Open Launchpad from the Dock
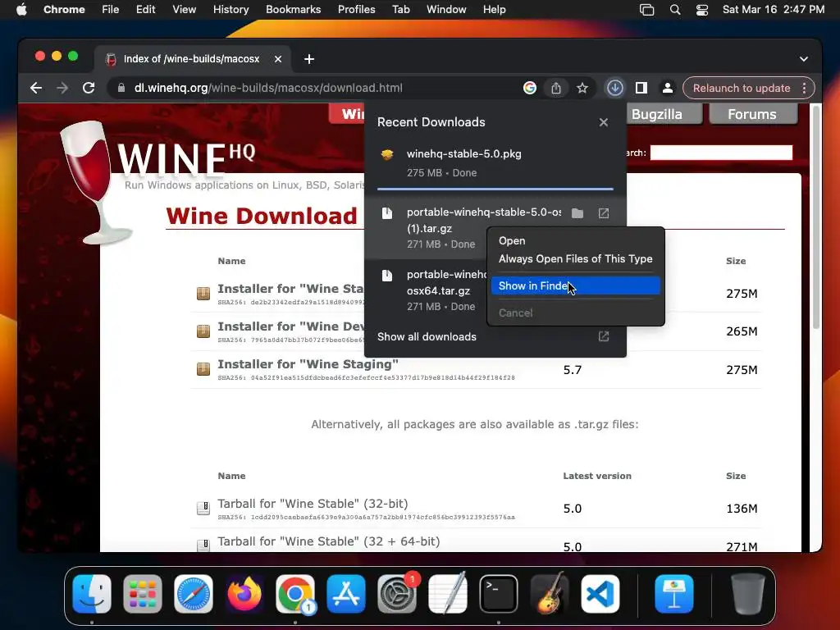Image resolution: width=840 pixels, height=630 pixels. (143, 594)
